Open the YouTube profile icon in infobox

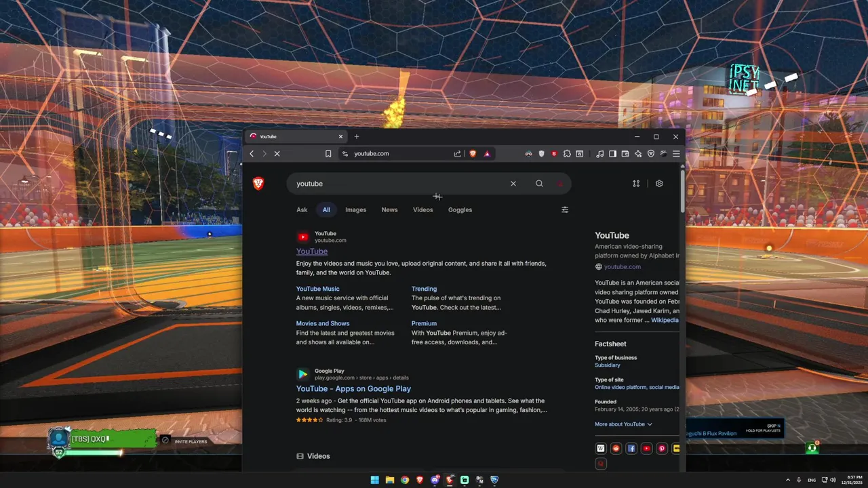point(647,448)
